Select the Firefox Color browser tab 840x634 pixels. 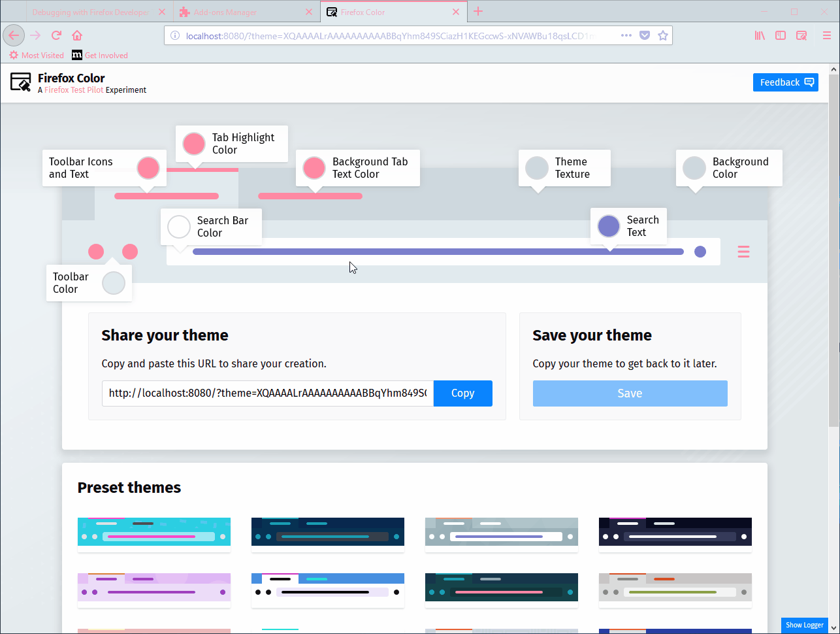394,12
